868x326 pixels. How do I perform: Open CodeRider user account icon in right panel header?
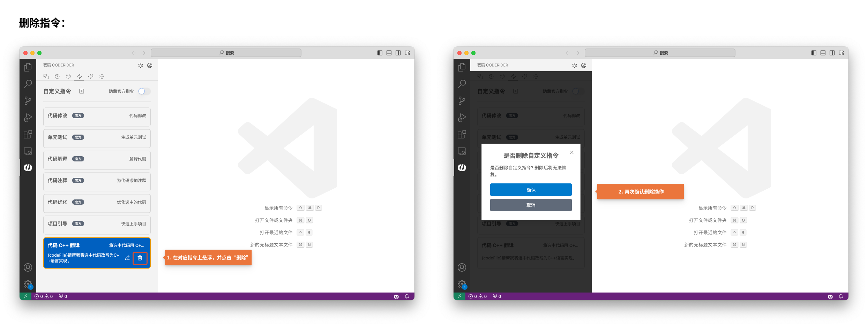tap(584, 65)
